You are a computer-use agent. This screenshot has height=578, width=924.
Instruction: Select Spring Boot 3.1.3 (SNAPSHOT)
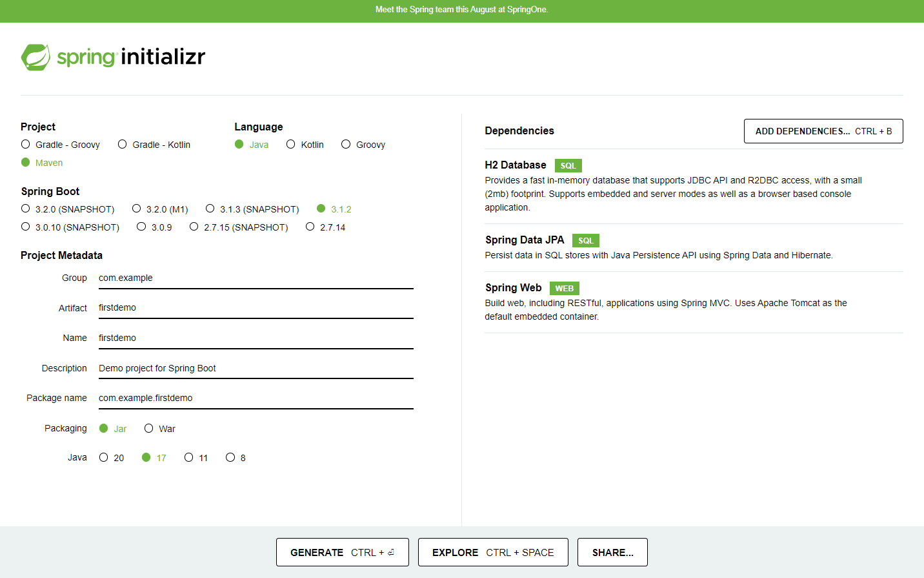[x=252, y=209]
